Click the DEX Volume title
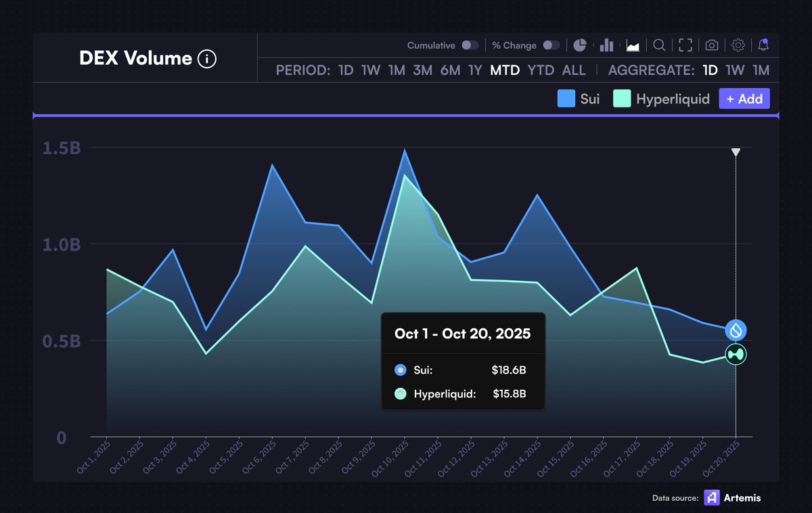The height and width of the screenshot is (513, 812). [135, 58]
